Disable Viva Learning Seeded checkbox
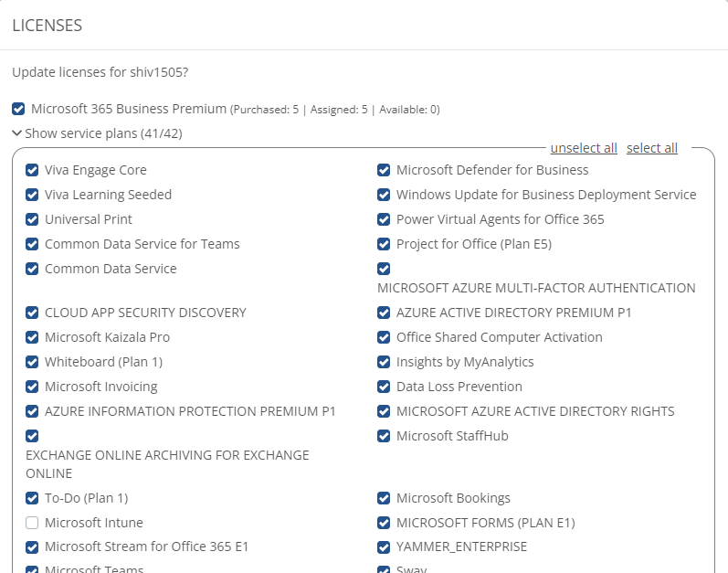 32,195
